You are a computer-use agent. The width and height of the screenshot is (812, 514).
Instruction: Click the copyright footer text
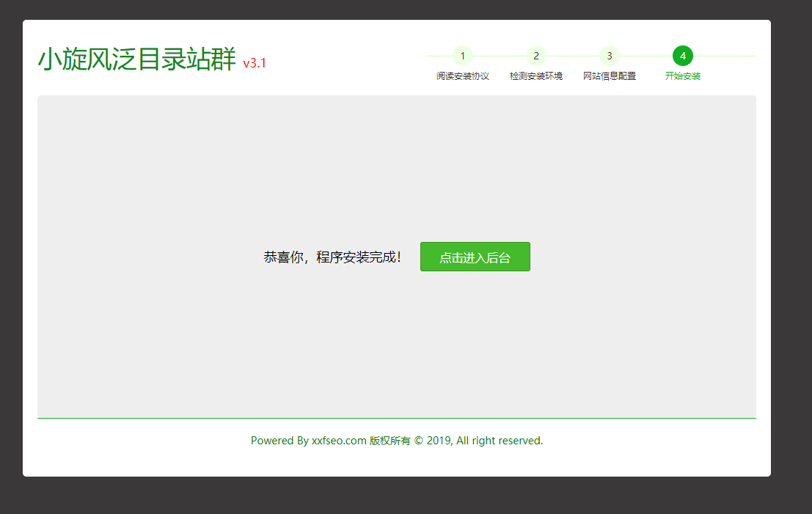click(x=397, y=441)
